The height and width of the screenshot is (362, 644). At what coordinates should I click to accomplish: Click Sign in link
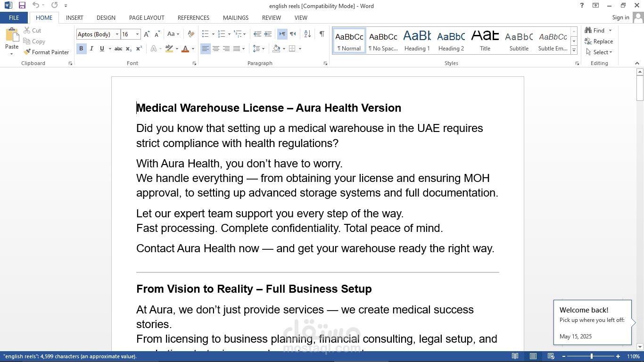(x=620, y=17)
